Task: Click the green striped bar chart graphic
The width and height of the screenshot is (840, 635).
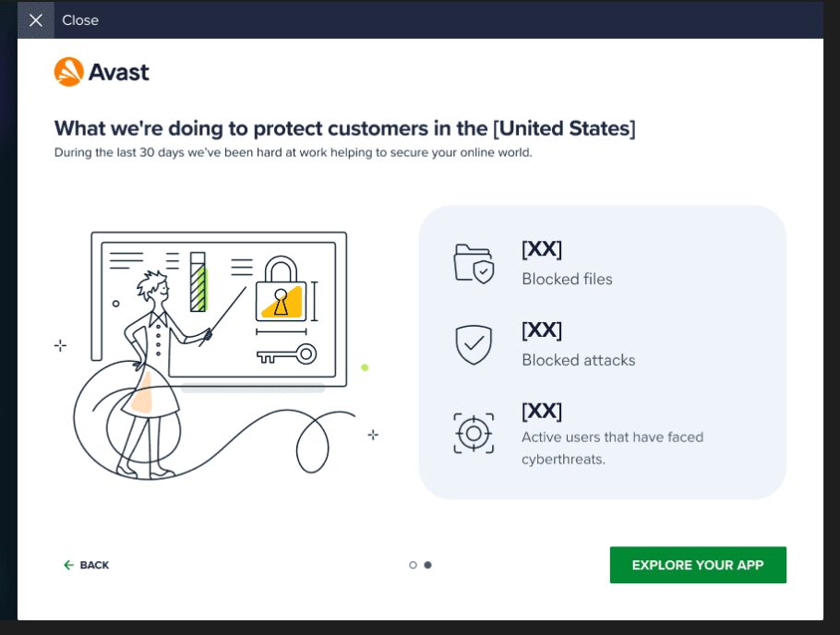Action: point(198,282)
